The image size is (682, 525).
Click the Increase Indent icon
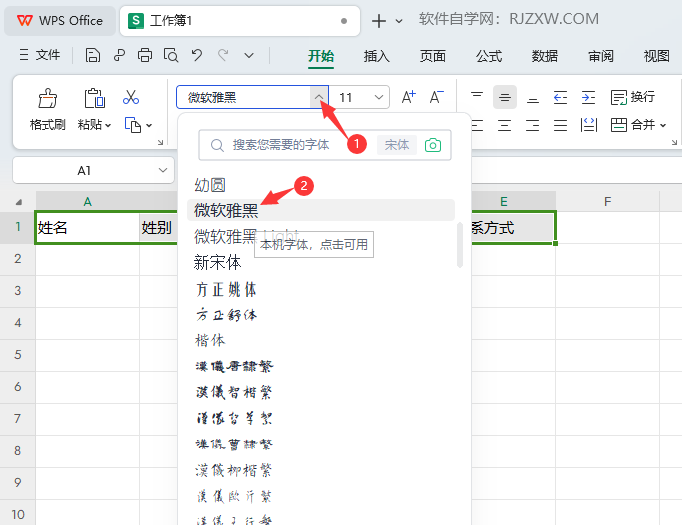(588, 97)
